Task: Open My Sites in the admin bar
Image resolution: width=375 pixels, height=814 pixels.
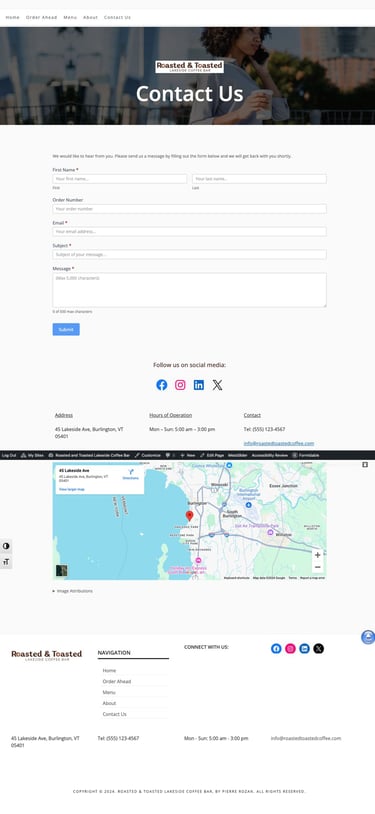Action: point(32,455)
